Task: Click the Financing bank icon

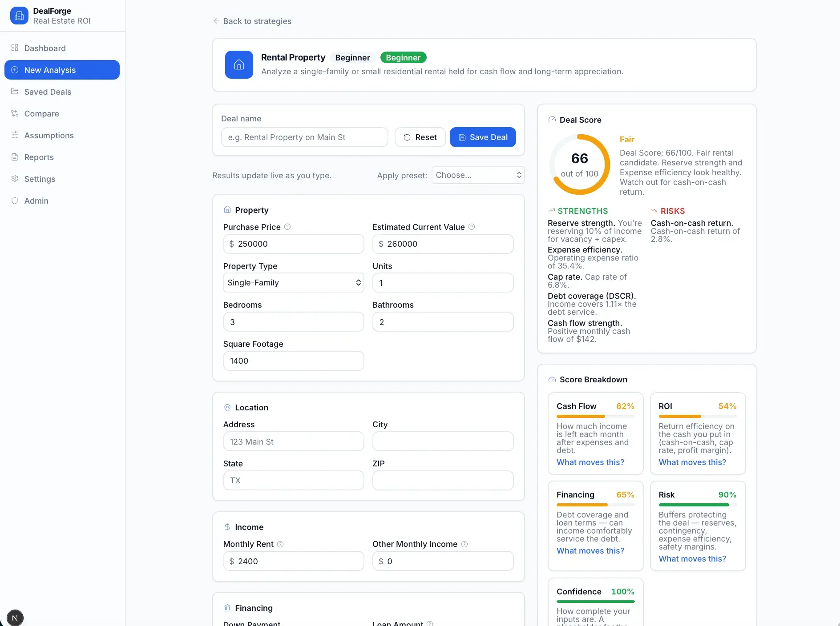Action: tap(227, 608)
